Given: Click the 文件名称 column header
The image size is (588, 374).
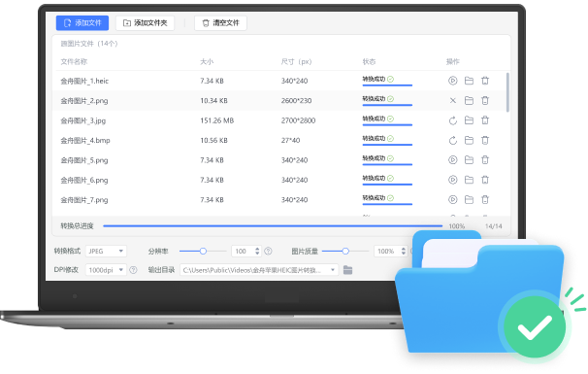Looking at the screenshot, I should pos(74,61).
